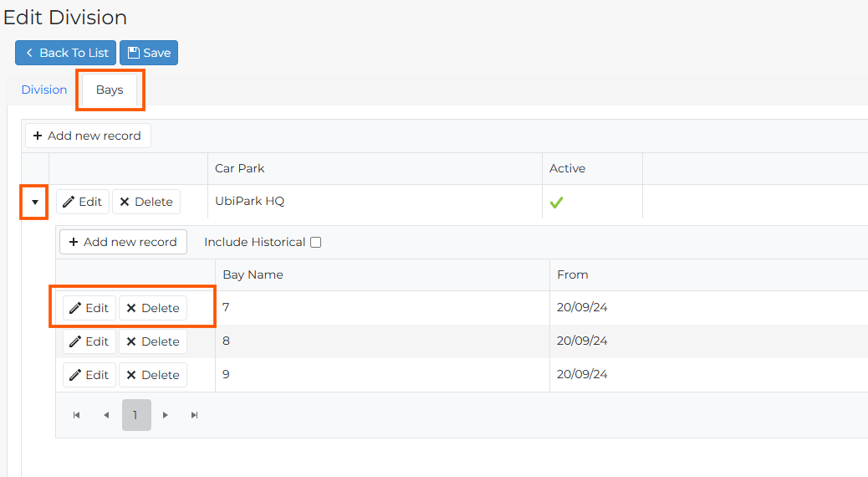Click the Include Historical label
This screenshot has height=477, width=868.
click(255, 242)
